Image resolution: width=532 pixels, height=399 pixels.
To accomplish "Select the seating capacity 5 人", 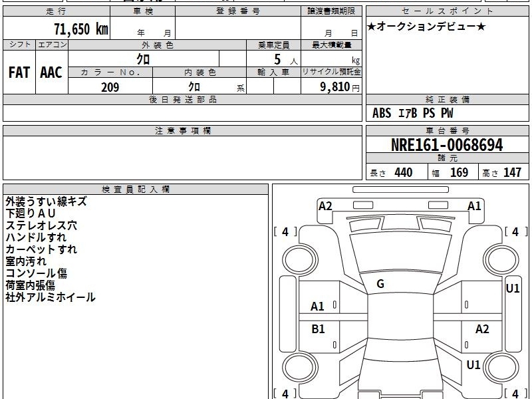I will click(x=285, y=60).
